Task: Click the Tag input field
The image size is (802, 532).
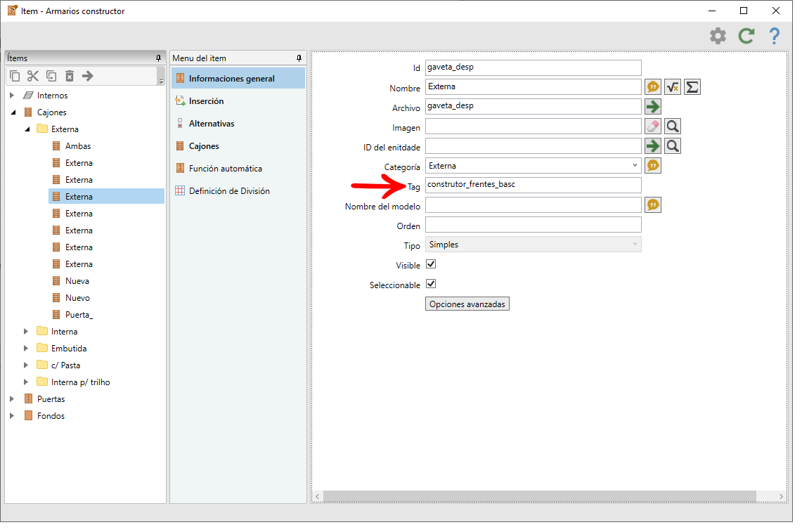Action: click(533, 185)
